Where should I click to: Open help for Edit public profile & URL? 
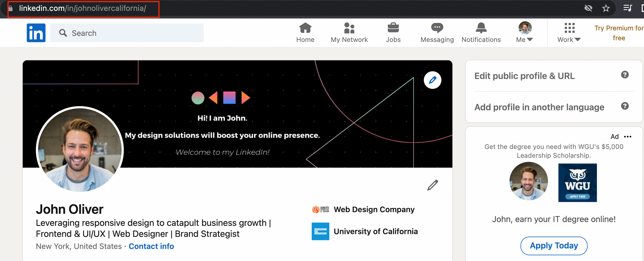coord(625,75)
